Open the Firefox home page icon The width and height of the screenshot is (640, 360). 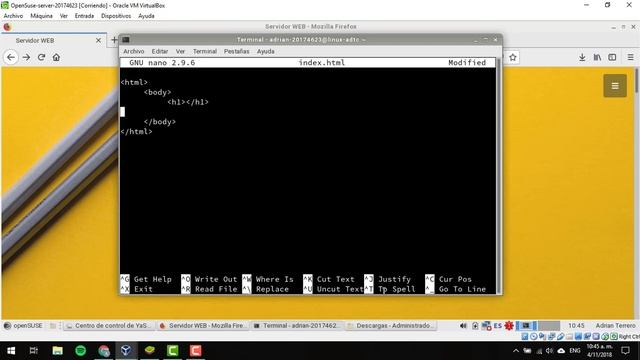[56, 57]
